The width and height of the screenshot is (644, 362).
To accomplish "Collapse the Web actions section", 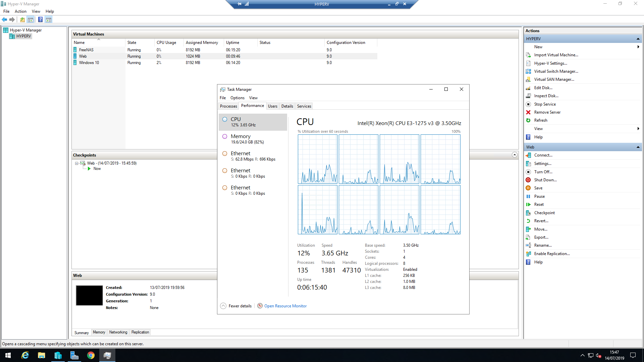I will [x=638, y=147].
